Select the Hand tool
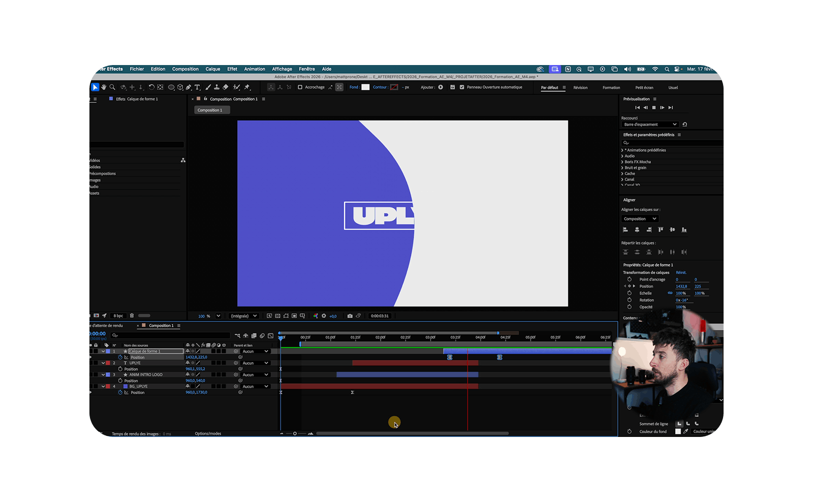Viewport: 813px width, 504px height. coord(104,87)
